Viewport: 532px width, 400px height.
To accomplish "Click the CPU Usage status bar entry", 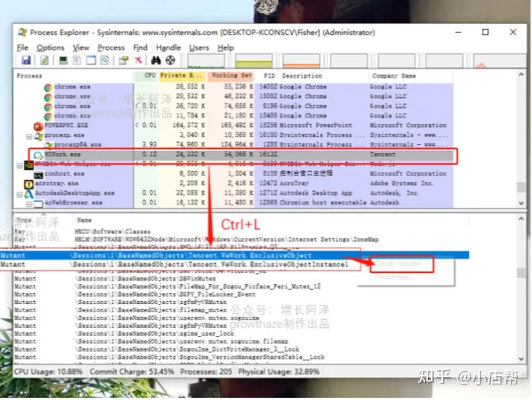I will (48, 372).
